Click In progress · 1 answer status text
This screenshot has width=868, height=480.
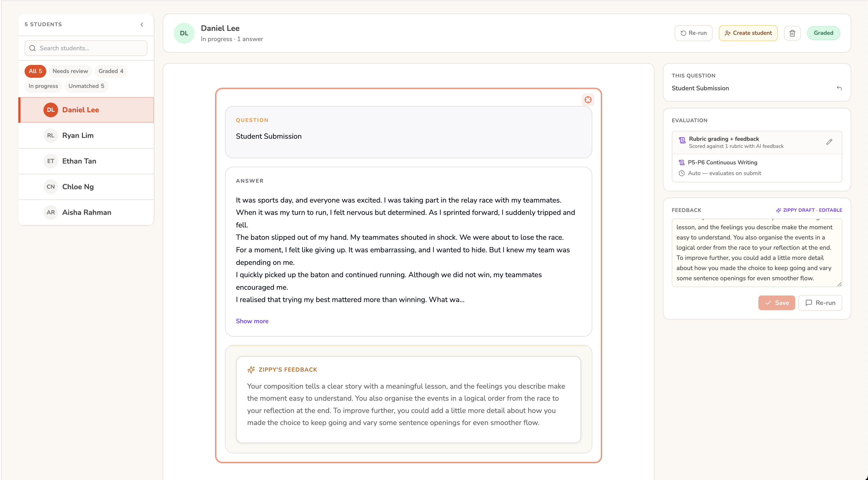pos(232,39)
